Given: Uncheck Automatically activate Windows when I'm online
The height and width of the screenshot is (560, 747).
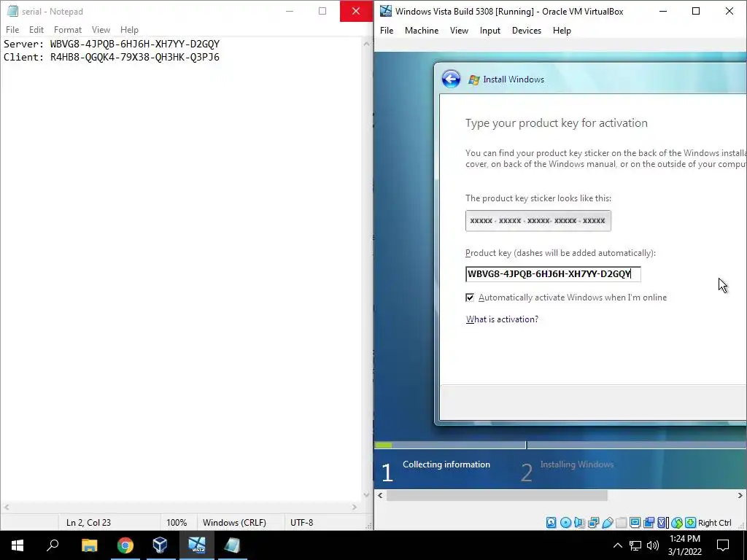Looking at the screenshot, I should pyautogui.click(x=470, y=297).
